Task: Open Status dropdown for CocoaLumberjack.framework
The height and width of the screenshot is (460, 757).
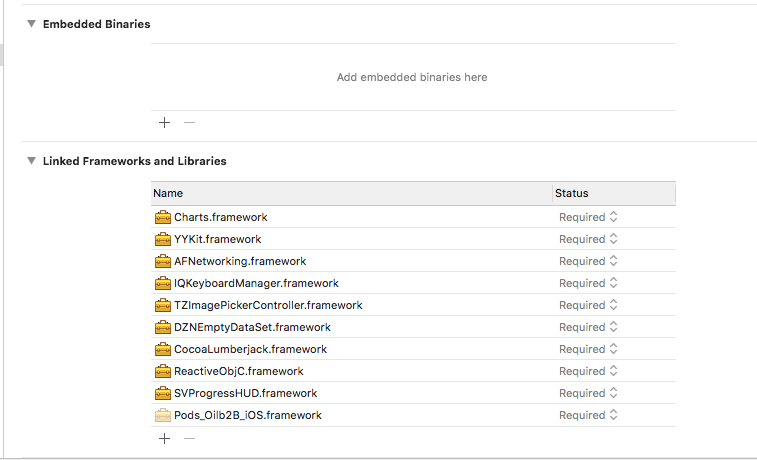Action: click(x=588, y=349)
